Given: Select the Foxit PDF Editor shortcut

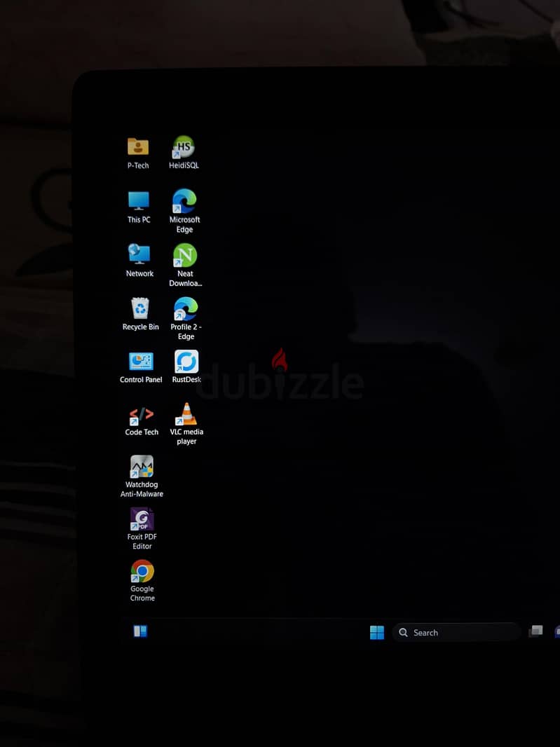Looking at the screenshot, I should click(x=142, y=519).
